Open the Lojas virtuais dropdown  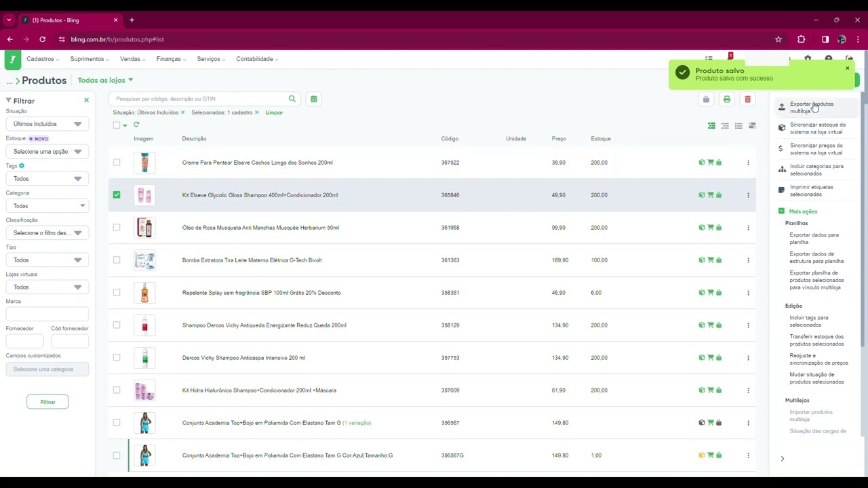click(x=47, y=287)
